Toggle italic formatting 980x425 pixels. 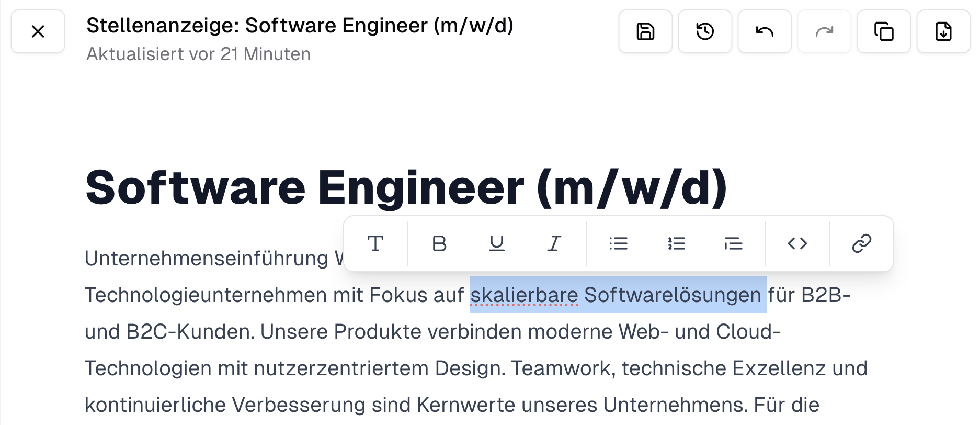pos(553,243)
